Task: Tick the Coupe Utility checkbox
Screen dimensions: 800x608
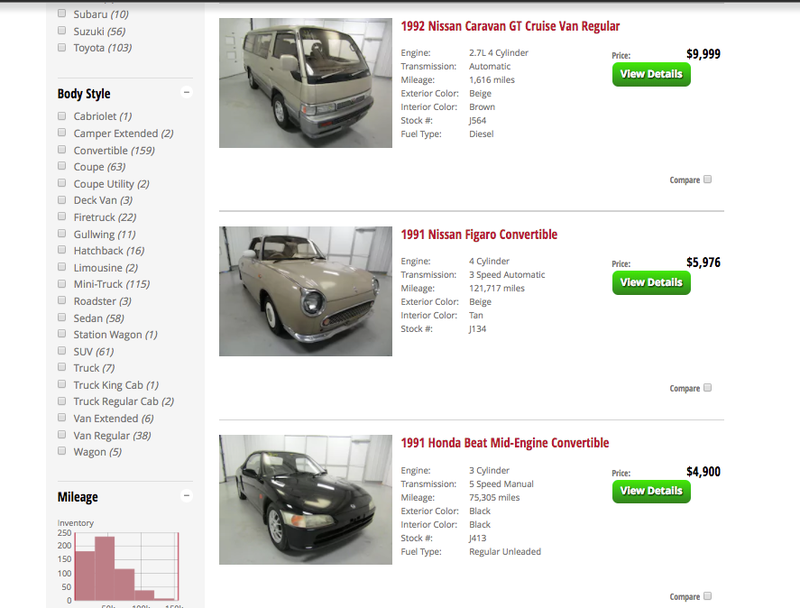Action: click(62, 183)
